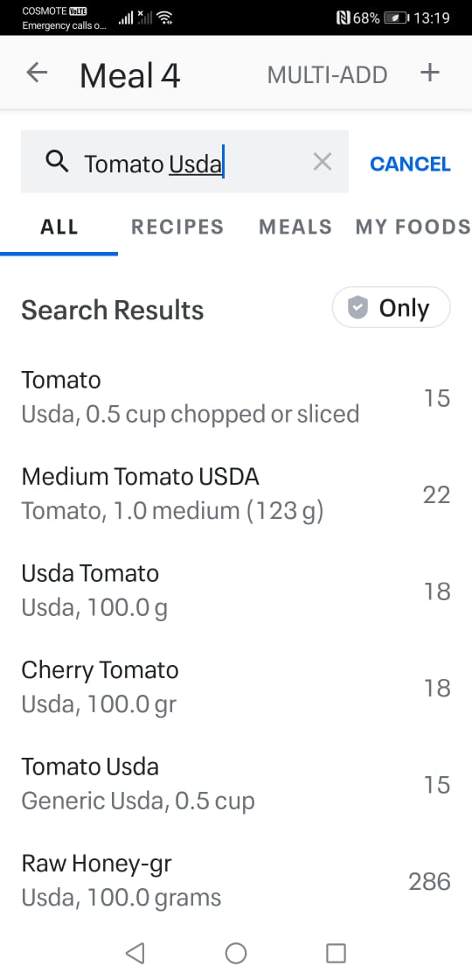This screenshot has height=980, width=472.
Task: Select Medium Tomato USDA result
Action: point(236,493)
